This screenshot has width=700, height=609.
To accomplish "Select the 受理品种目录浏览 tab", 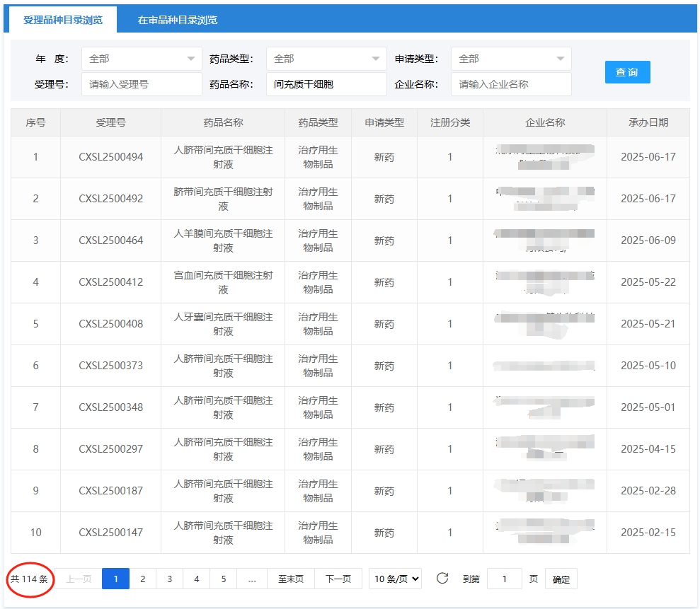I will click(63, 20).
